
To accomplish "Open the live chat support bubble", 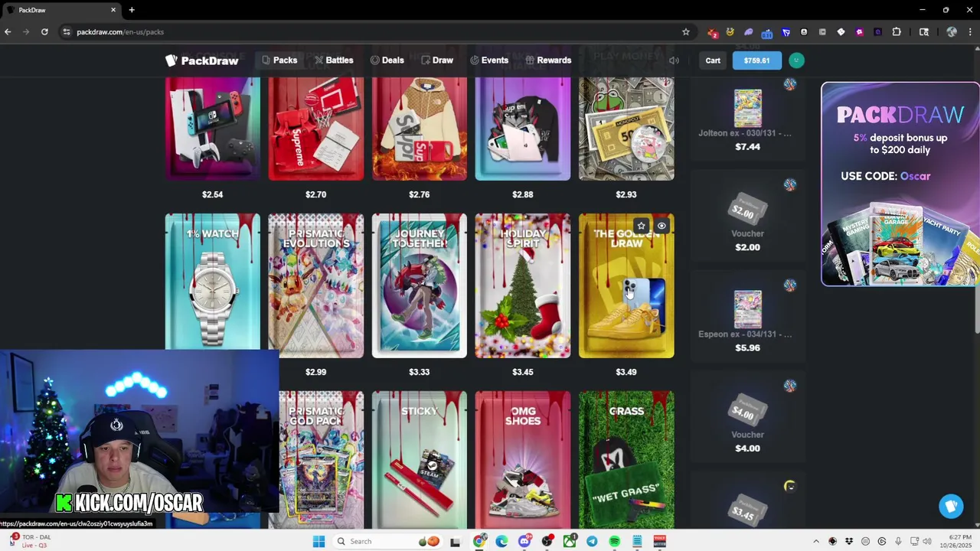I will pos(951,506).
